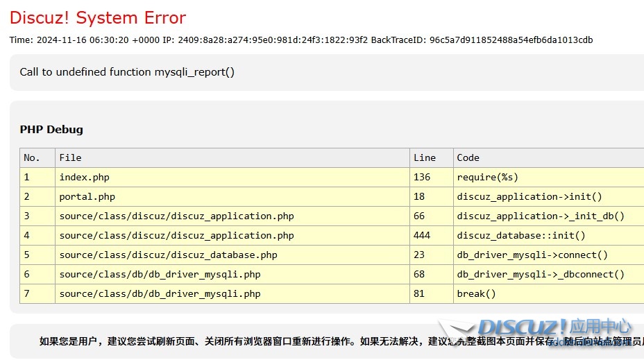The width and height of the screenshot is (644, 360).
Task: Click the discuz_database.php file path
Action: [x=168, y=255]
